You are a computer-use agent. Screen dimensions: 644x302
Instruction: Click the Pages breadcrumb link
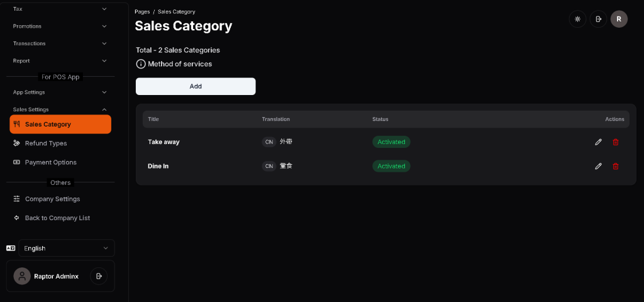coord(142,12)
